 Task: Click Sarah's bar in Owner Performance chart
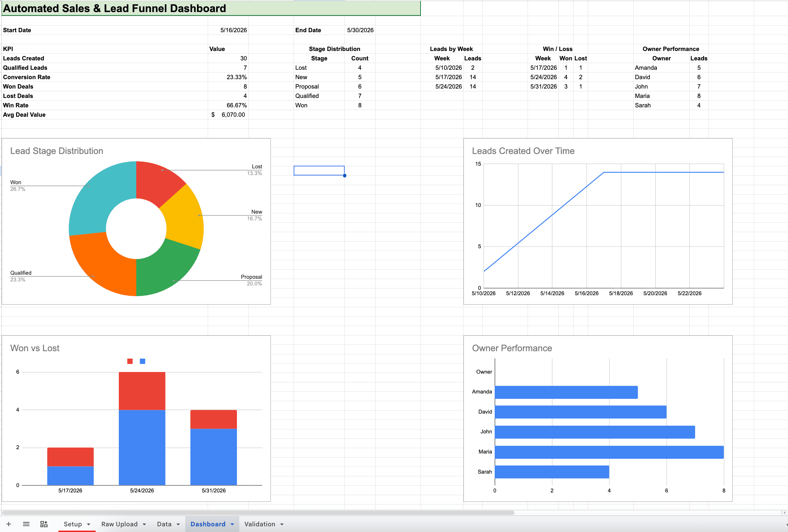[552, 472]
